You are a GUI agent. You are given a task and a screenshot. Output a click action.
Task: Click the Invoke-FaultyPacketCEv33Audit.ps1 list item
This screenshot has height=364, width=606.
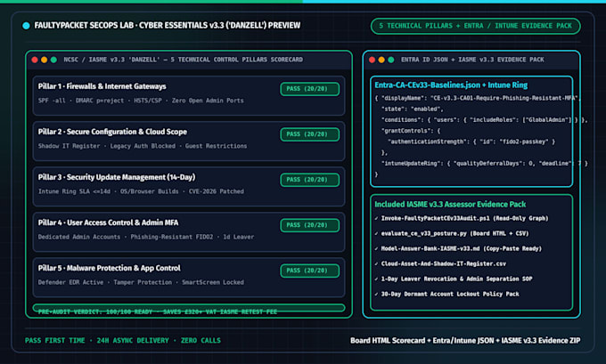point(462,218)
